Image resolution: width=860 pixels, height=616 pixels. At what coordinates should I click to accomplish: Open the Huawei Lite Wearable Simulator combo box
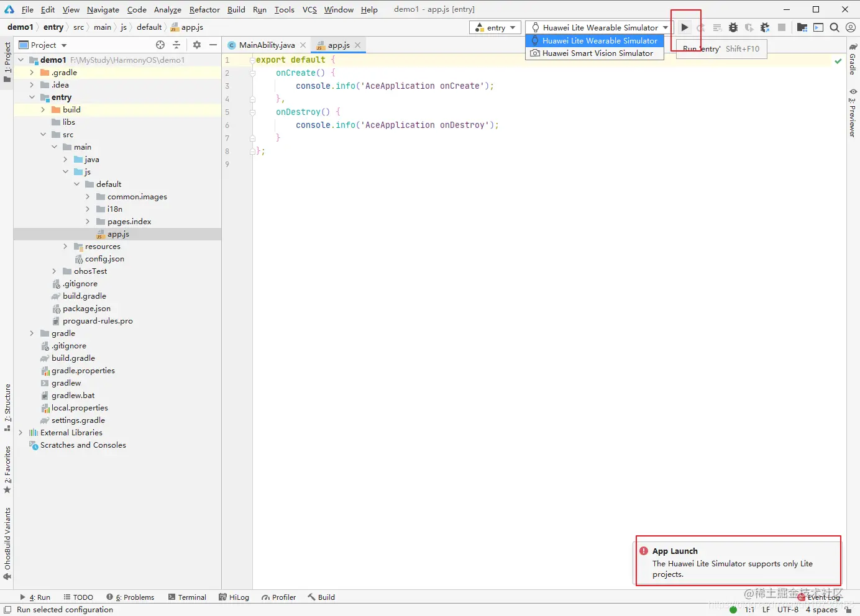point(598,27)
